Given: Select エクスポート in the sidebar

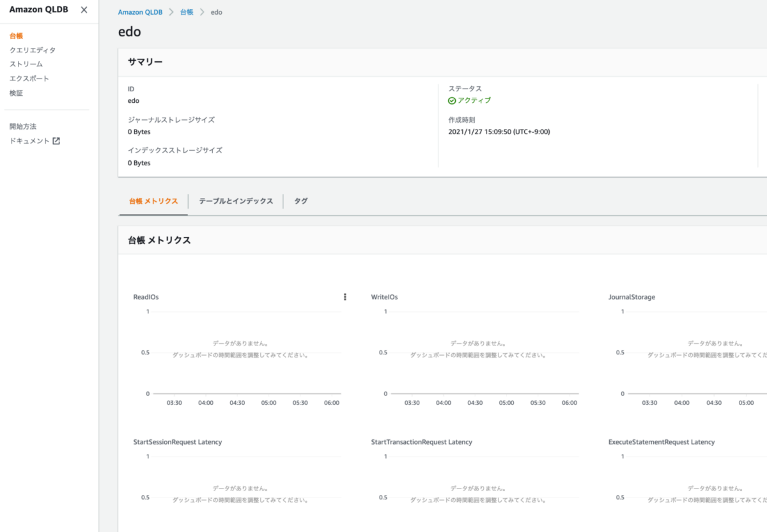Looking at the screenshot, I should 29,79.
